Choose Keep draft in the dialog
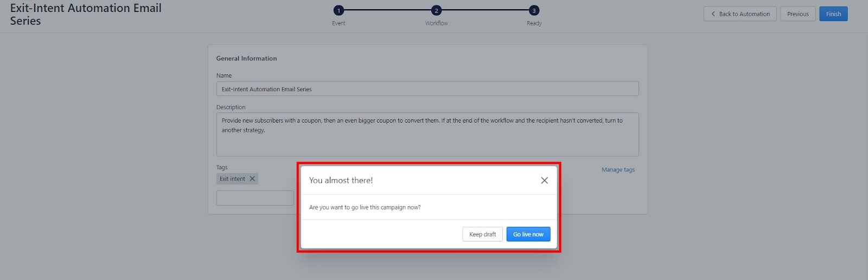Viewport: 868px width, 280px height. (482, 234)
